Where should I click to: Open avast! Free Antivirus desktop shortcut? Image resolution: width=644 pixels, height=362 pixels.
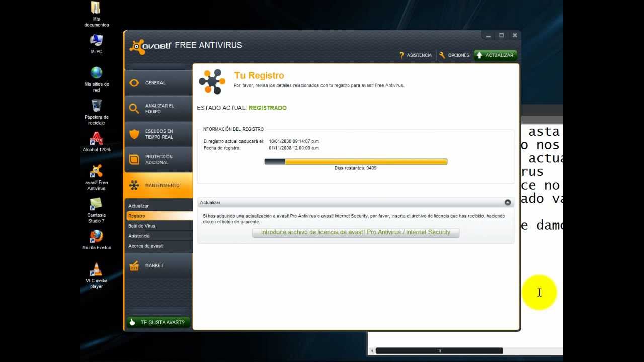tap(96, 177)
